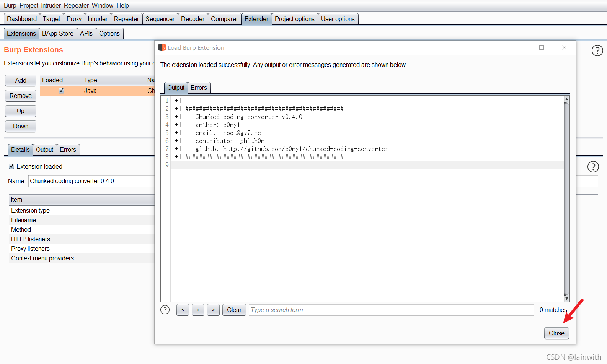Click the Remove extension button
Viewport: 607px width, 364px height.
[21, 96]
